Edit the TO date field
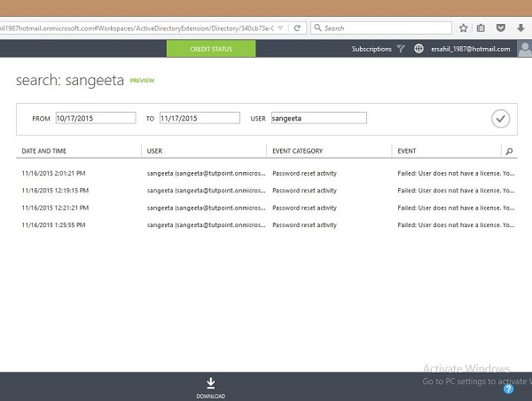 click(x=199, y=118)
